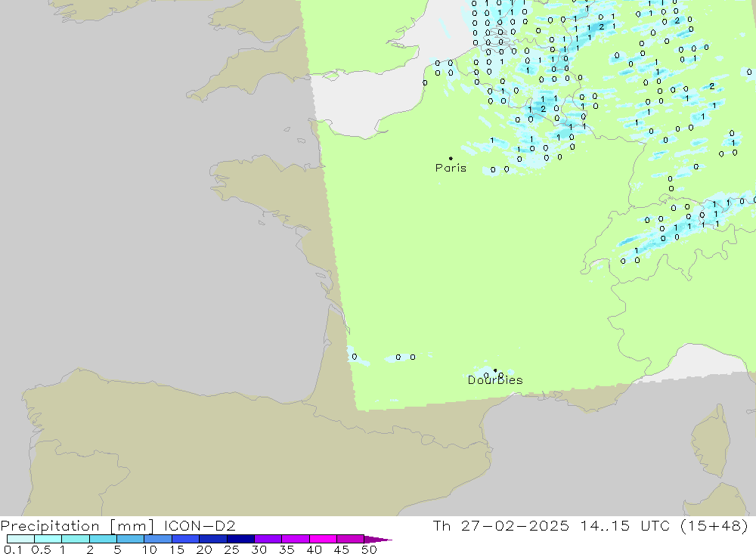Click the '0.1' legend value
The image size is (756, 554).
pyautogui.click(x=13, y=549)
